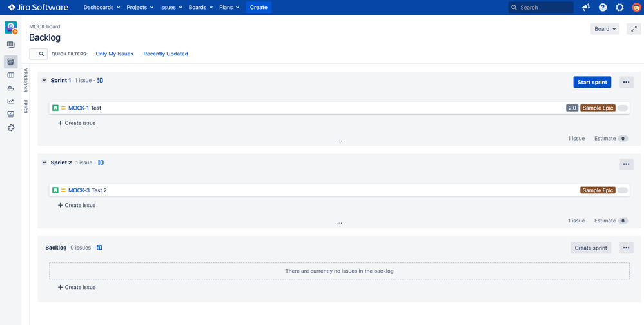Click the Backlog issue list icon
This screenshot has height=325, width=644.
[x=99, y=248]
